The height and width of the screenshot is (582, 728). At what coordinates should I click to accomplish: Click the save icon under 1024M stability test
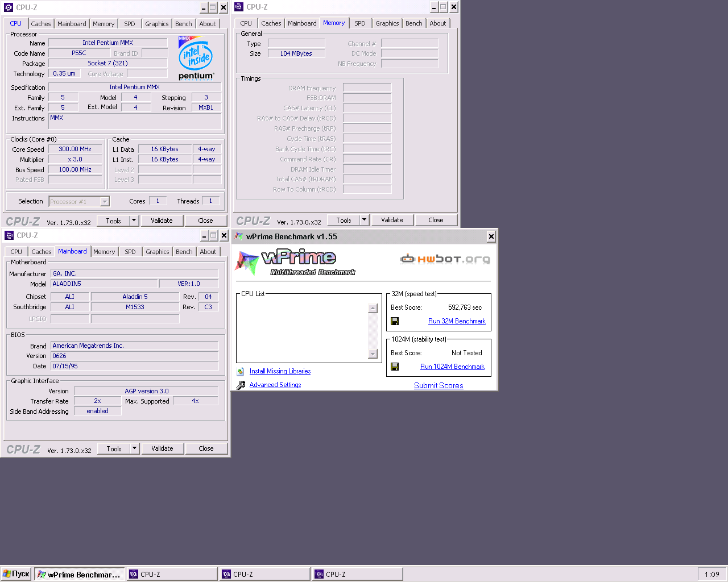pyautogui.click(x=395, y=367)
